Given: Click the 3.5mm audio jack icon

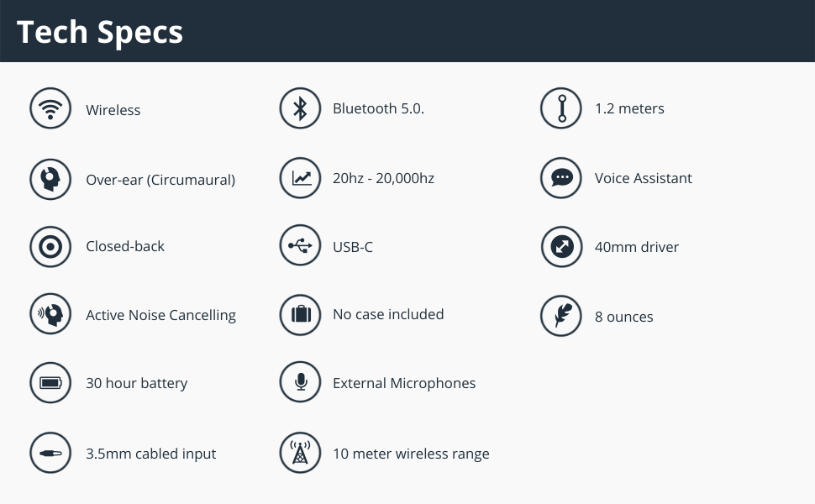Looking at the screenshot, I should click(x=50, y=454).
